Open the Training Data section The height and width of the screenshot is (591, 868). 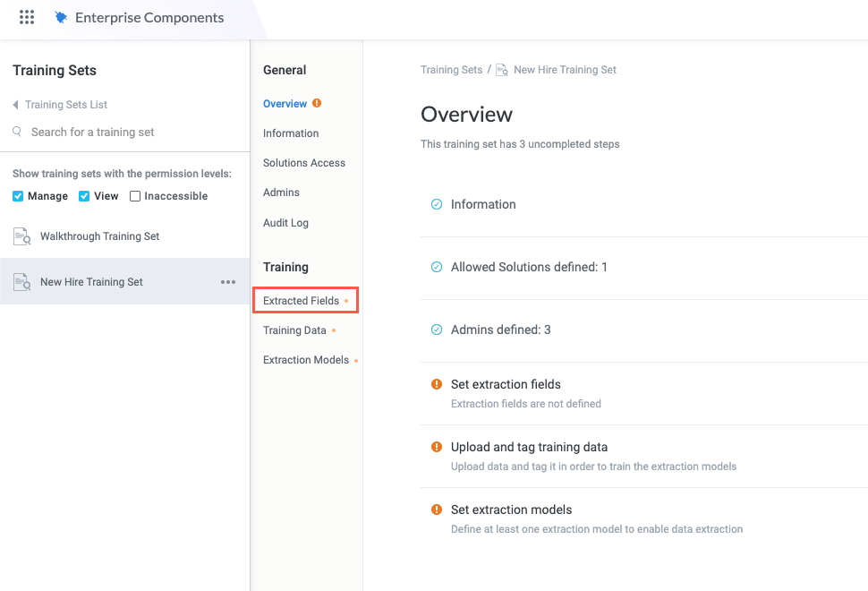[x=294, y=330]
